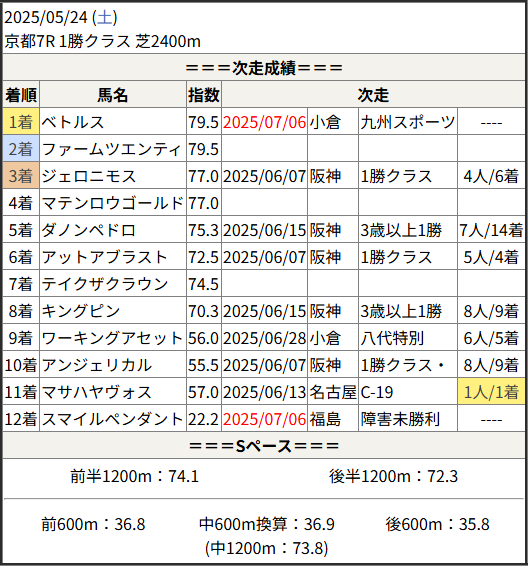
Task: Click the 着順 column header
Action: tap(21, 95)
